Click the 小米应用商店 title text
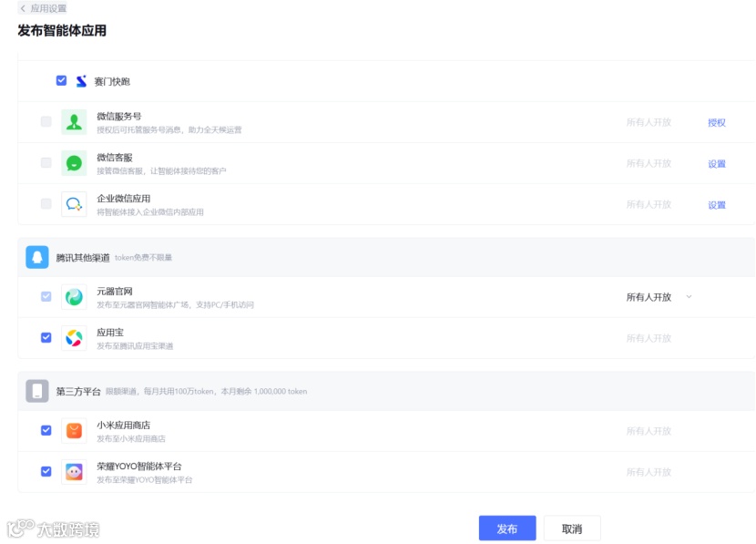The height and width of the screenshot is (544, 756). [124, 425]
